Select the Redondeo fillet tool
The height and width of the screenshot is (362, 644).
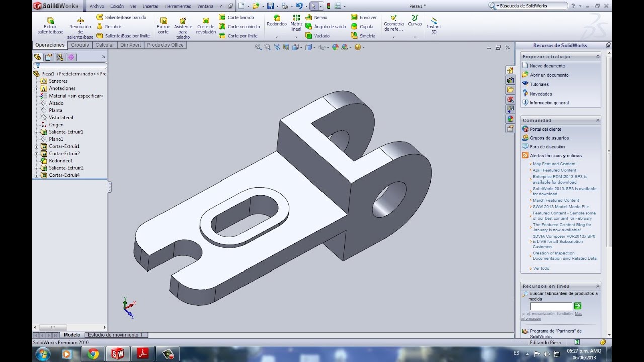click(x=277, y=21)
